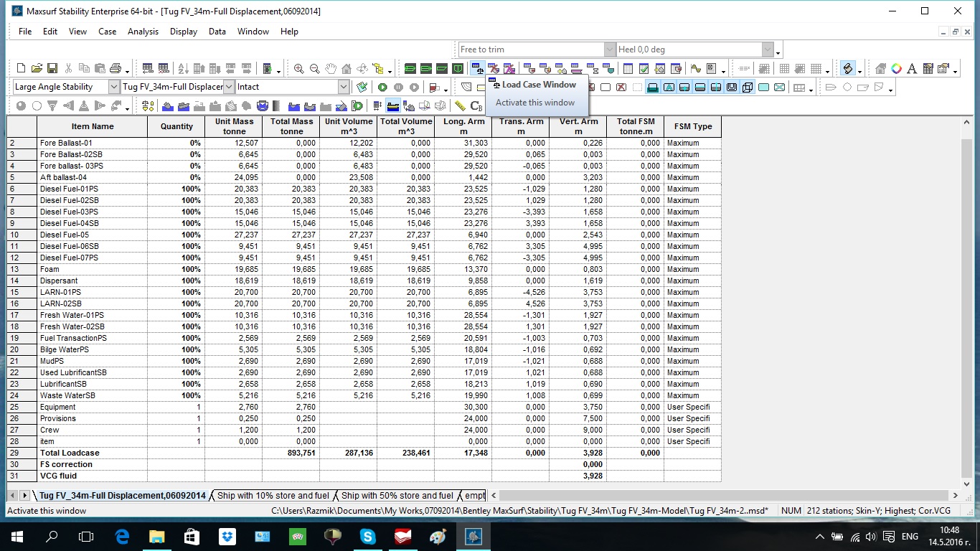Toggle the display button marked with letter A

point(669,88)
